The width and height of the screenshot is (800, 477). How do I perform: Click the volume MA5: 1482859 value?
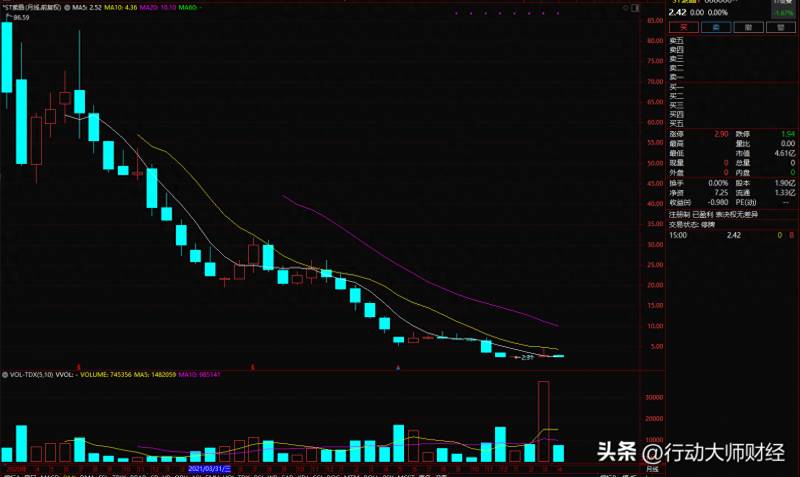pos(155,374)
